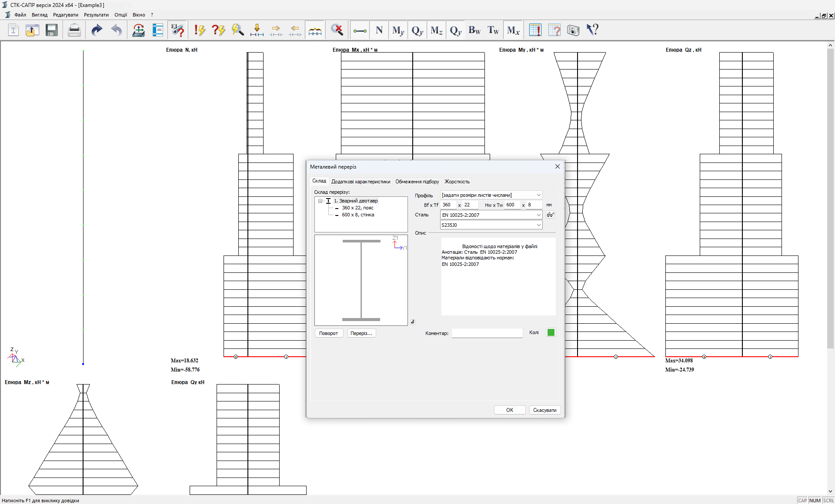835x504 pixels.
Task: Click the Поворот button
Action: [328, 333]
